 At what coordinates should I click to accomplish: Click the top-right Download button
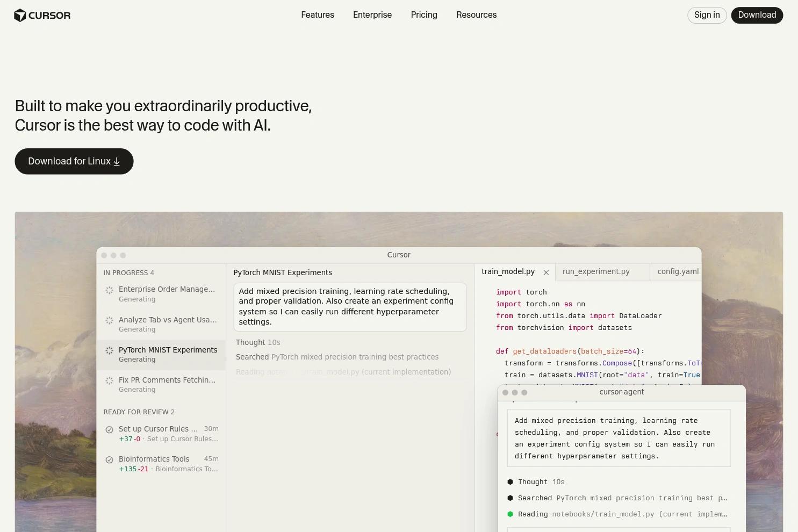click(x=757, y=15)
